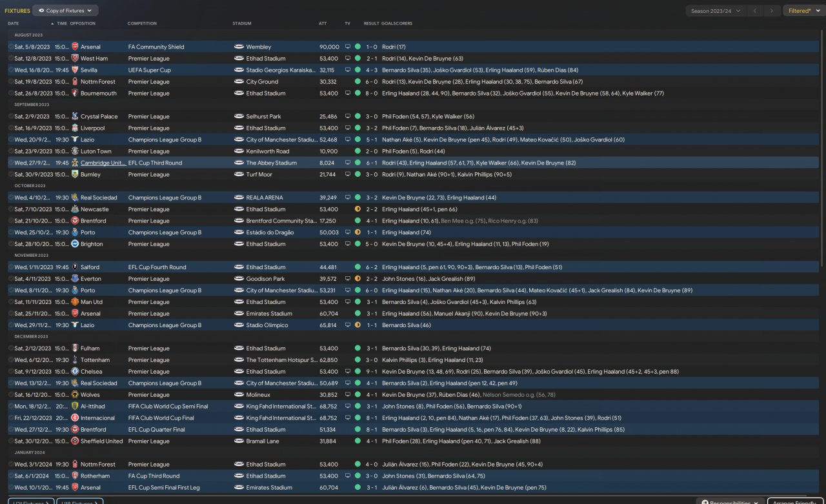
Task: Toggle the check circle on the Brighton row
Action: pyautogui.click(x=10, y=245)
